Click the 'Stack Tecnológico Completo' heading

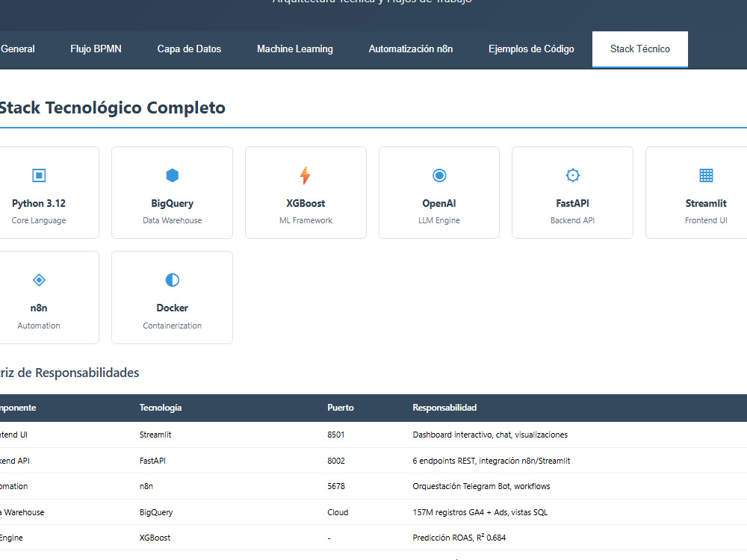click(x=112, y=108)
